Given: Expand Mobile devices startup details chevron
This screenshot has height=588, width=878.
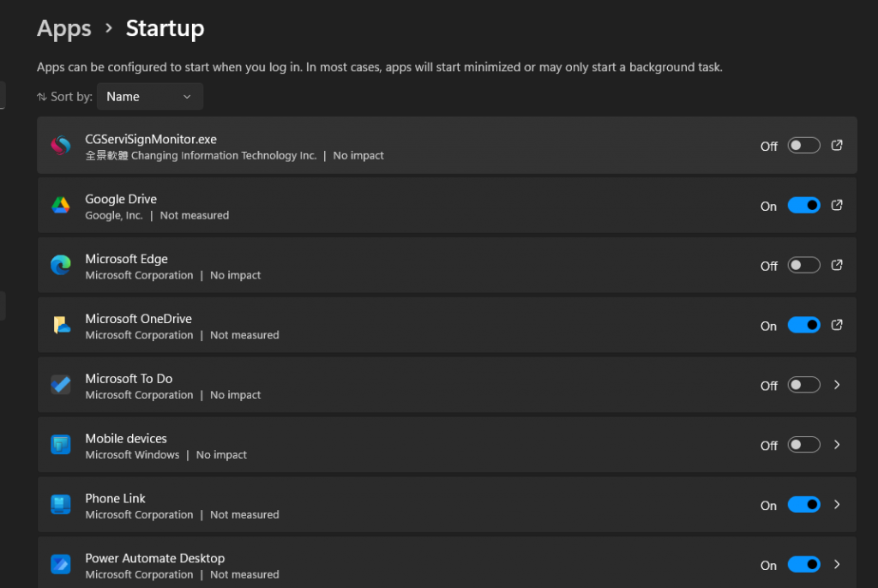Looking at the screenshot, I should tap(838, 445).
